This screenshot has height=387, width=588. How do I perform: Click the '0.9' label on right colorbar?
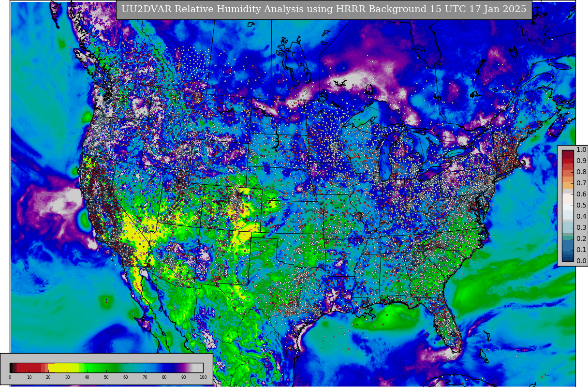[x=581, y=161]
